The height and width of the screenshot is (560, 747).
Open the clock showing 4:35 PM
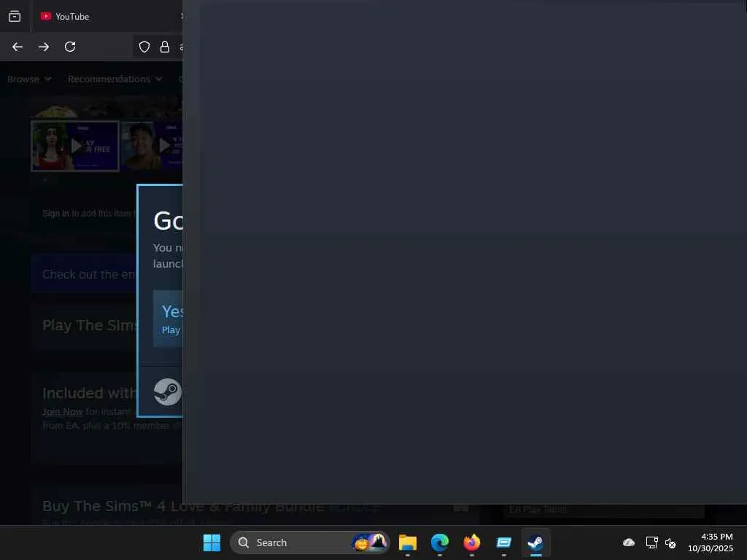(711, 542)
